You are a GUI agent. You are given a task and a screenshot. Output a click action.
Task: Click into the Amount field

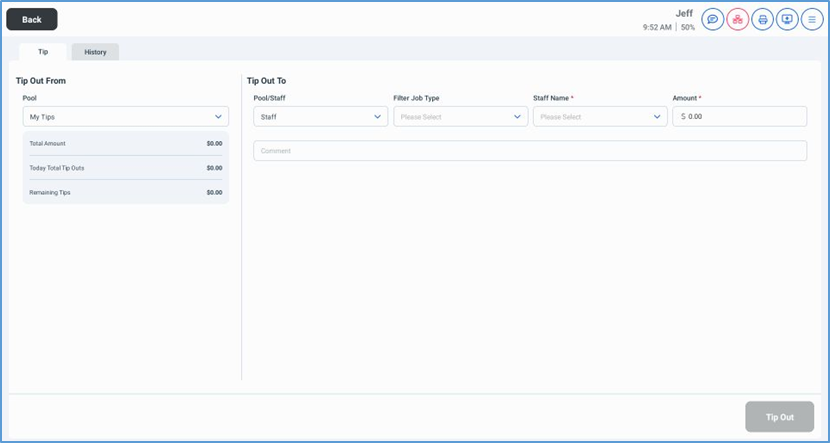[x=745, y=117]
